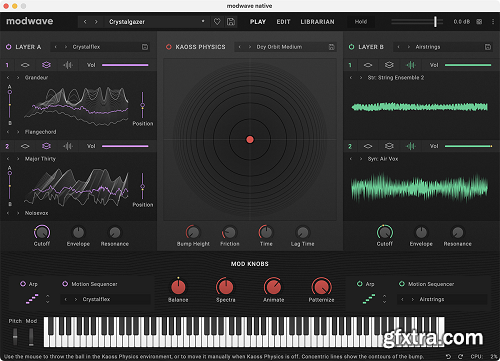The image size is (500, 361).
Task: Select sample mode for Layer A oscillator 2
Action: tap(68, 146)
